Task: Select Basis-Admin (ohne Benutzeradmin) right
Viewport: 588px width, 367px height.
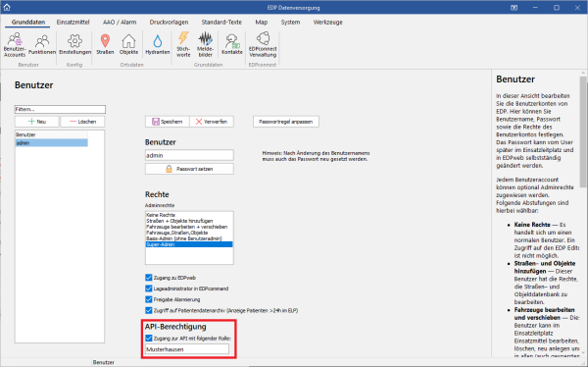Action: 189,238
